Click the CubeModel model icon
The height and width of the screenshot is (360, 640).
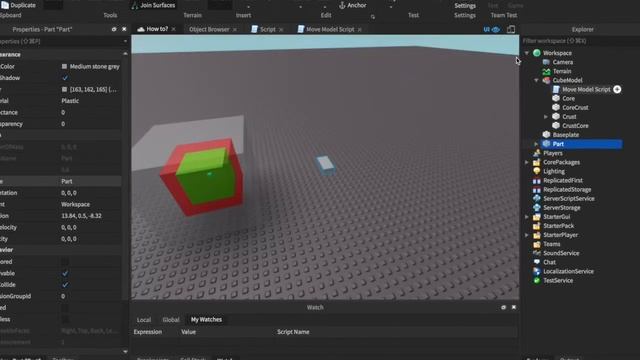(x=546, y=80)
